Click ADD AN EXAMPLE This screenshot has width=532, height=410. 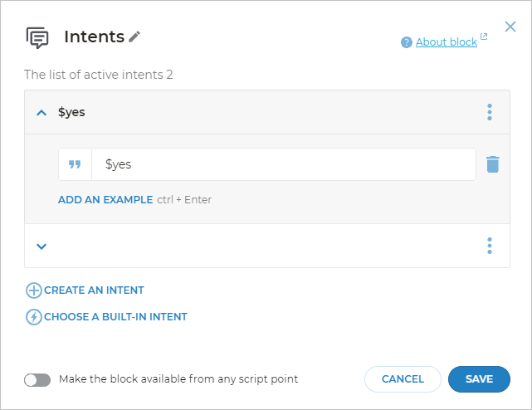[x=105, y=200]
